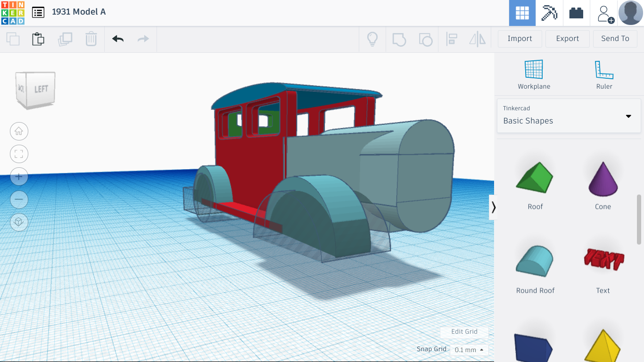Click the design title 1931 Model A

point(79,12)
